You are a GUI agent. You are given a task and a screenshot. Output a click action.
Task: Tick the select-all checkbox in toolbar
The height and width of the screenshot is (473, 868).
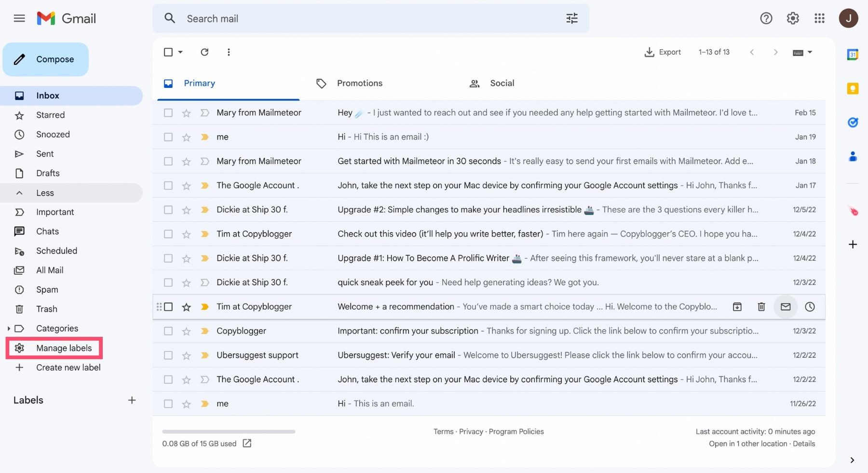(x=168, y=52)
